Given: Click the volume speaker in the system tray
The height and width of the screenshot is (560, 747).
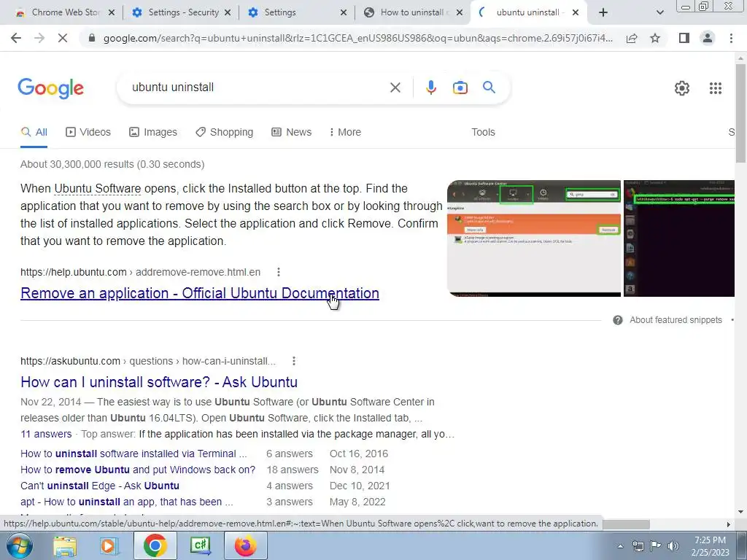Looking at the screenshot, I should 673,546.
